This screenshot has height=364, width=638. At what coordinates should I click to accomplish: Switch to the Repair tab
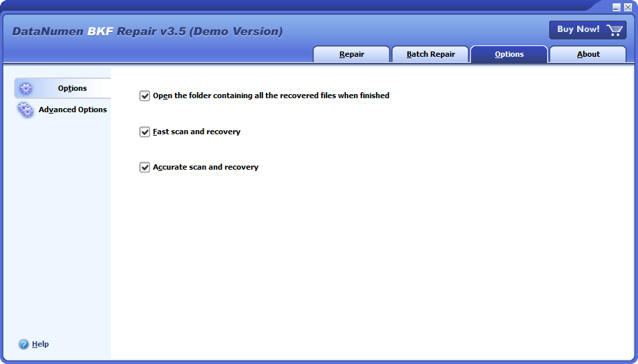(351, 54)
